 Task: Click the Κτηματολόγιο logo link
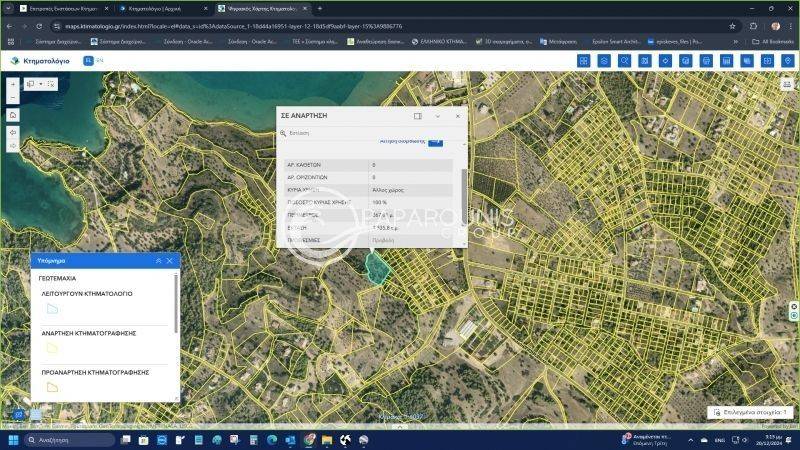(40, 60)
